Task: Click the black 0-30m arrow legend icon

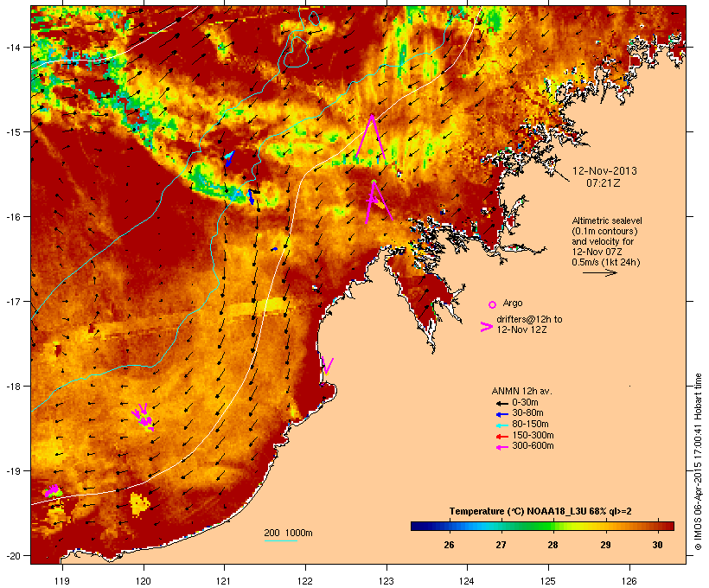Action: [x=501, y=403]
